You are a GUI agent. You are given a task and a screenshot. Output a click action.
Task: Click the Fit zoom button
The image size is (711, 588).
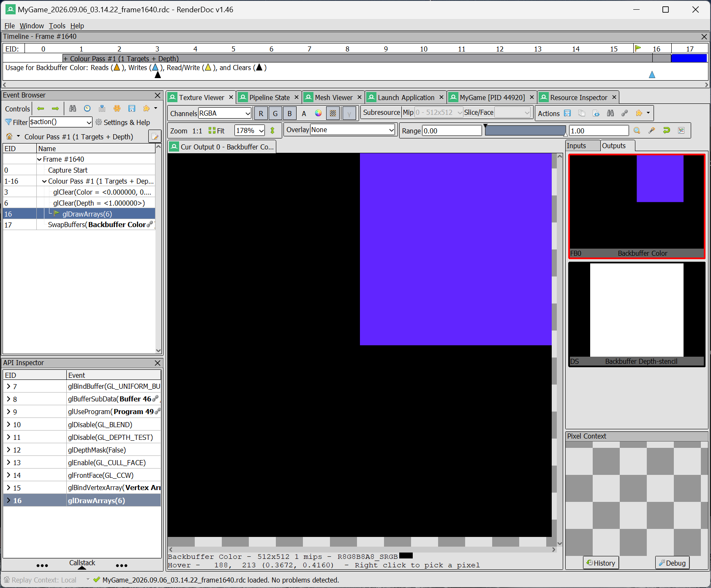216,131
